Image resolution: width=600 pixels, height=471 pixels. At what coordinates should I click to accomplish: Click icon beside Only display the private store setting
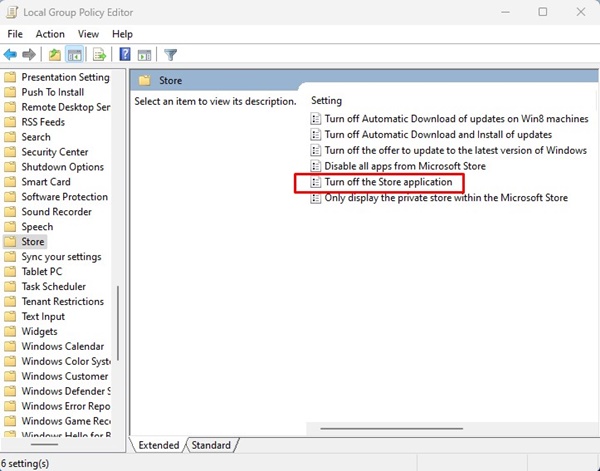point(315,198)
